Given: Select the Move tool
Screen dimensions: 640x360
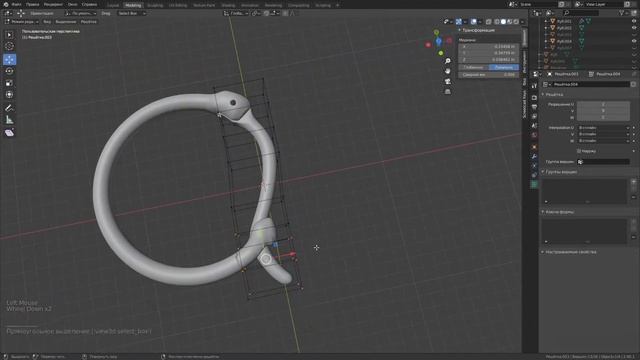Looking at the screenshot, I should [x=9, y=60].
